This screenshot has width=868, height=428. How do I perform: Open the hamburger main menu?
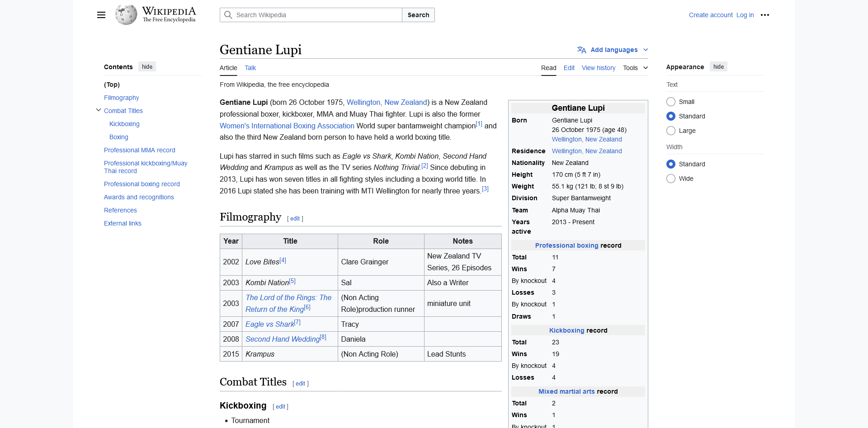[101, 15]
